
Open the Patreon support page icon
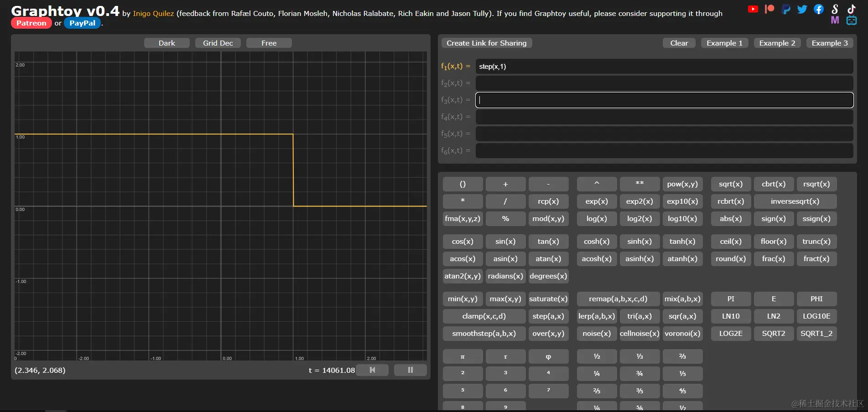(x=769, y=9)
